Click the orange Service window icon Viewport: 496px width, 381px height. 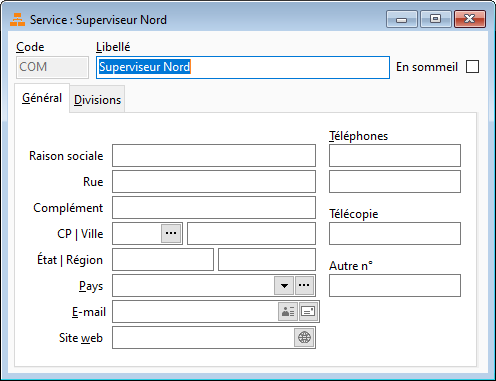pyautogui.click(x=17, y=20)
